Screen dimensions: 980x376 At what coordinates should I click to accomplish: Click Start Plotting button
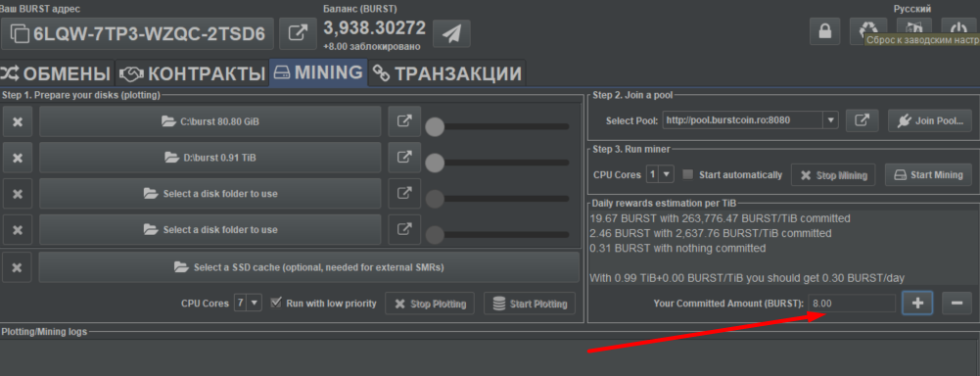click(530, 305)
